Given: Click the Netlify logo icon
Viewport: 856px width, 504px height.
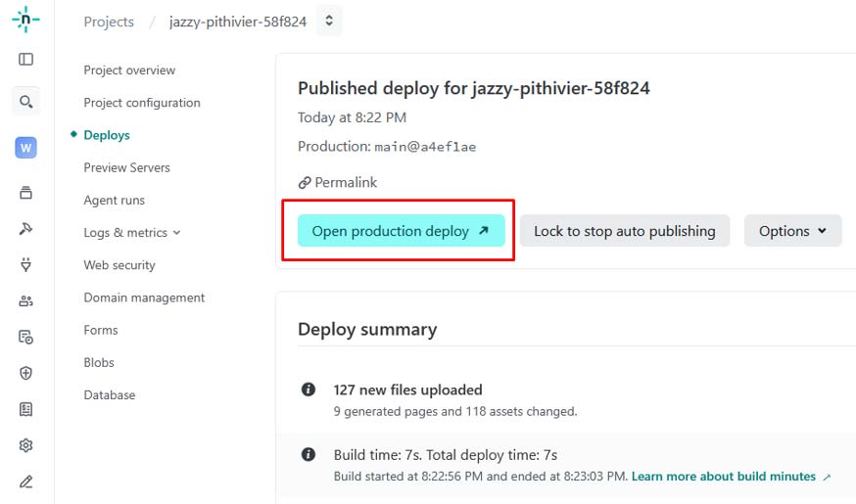Looking at the screenshot, I should pos(25,20).
